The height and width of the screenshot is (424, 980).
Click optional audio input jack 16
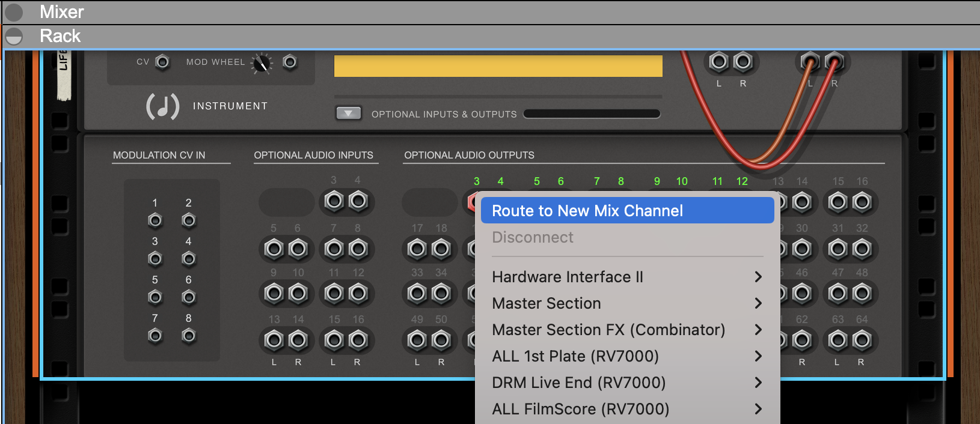click(x=358, y=341)
